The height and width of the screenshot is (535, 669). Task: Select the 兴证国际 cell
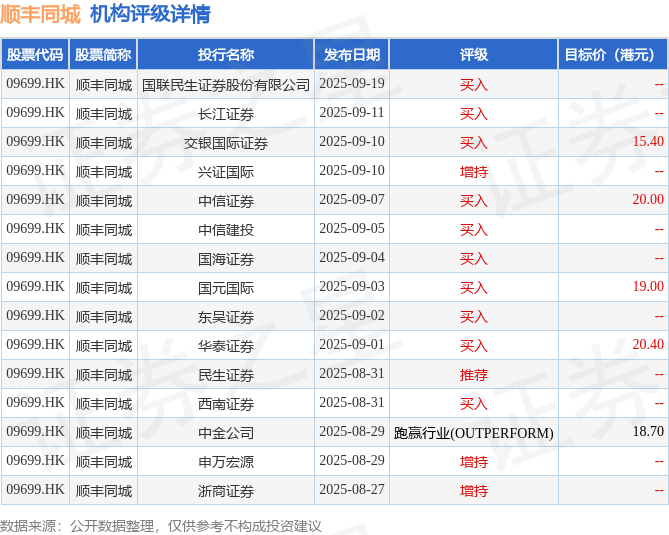[x=226, y=172]
